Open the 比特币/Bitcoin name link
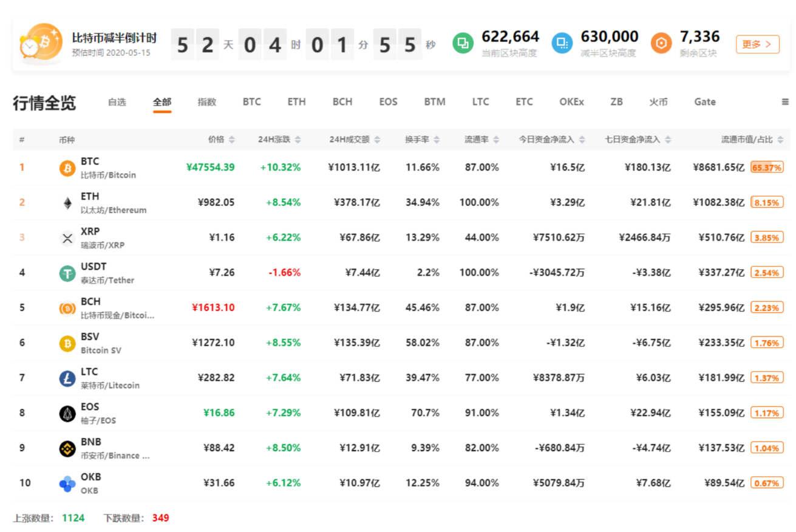The width and height of the screenshot is (796, 532). click(108, 175)
